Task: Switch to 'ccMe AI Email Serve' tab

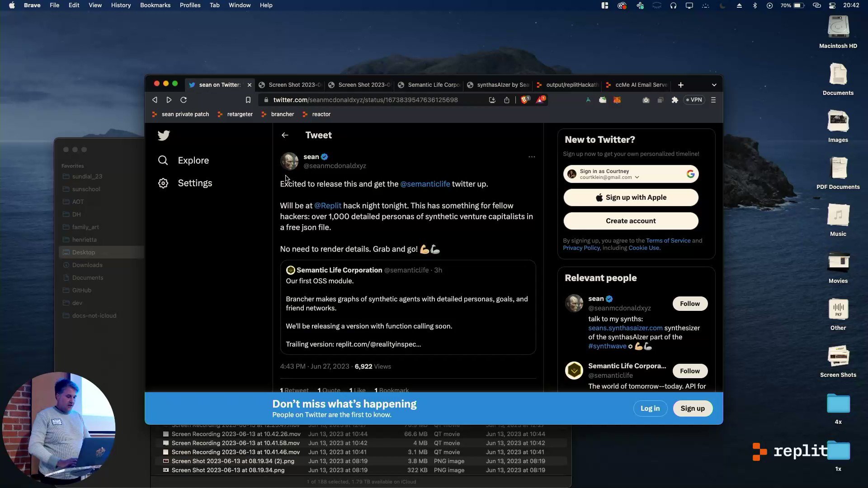Action: pos(637,85)
